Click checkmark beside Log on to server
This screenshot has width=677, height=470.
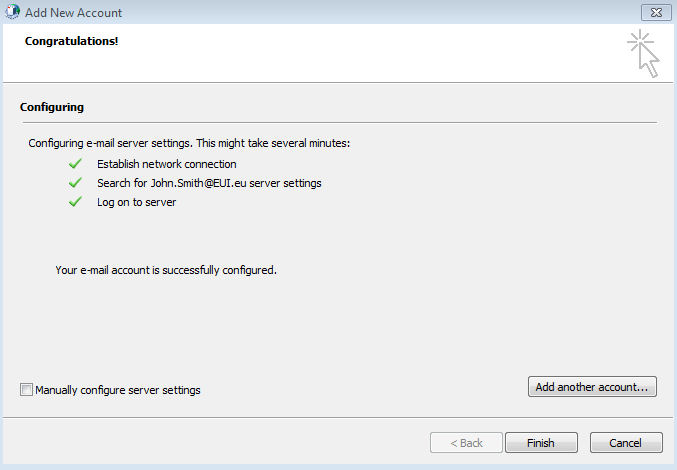74,202
